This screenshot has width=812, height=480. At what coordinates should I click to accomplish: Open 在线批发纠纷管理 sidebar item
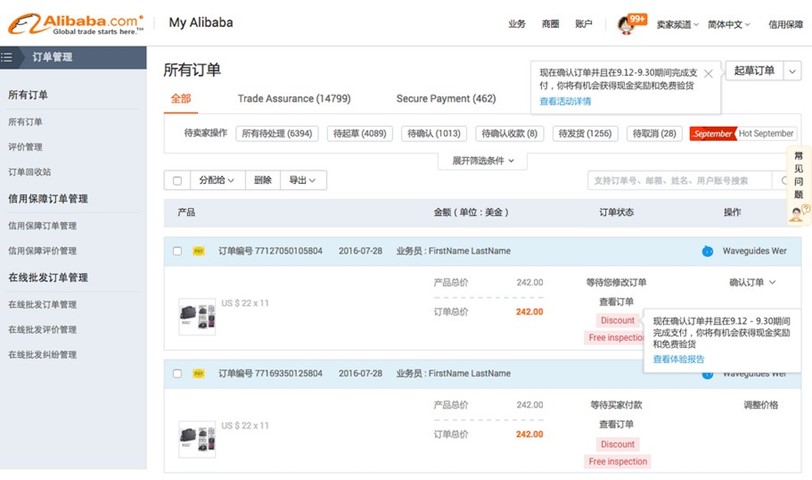pyautogui.click(x=42, y=355)
